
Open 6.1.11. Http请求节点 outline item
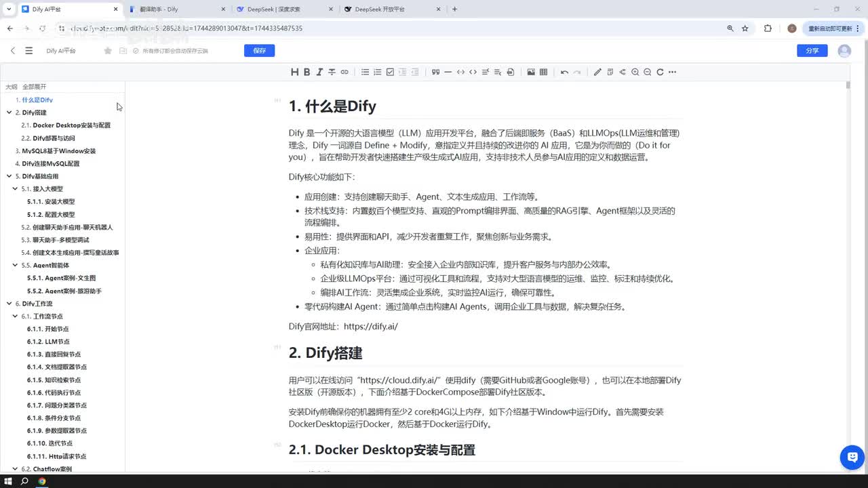click(x=57, y=456)
